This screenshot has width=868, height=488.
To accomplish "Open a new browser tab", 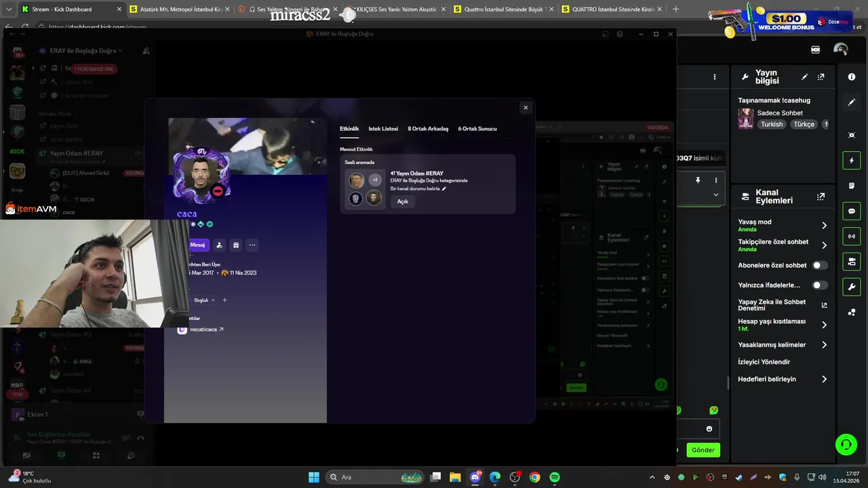I will pyautogui.click(x=675, y=9).
